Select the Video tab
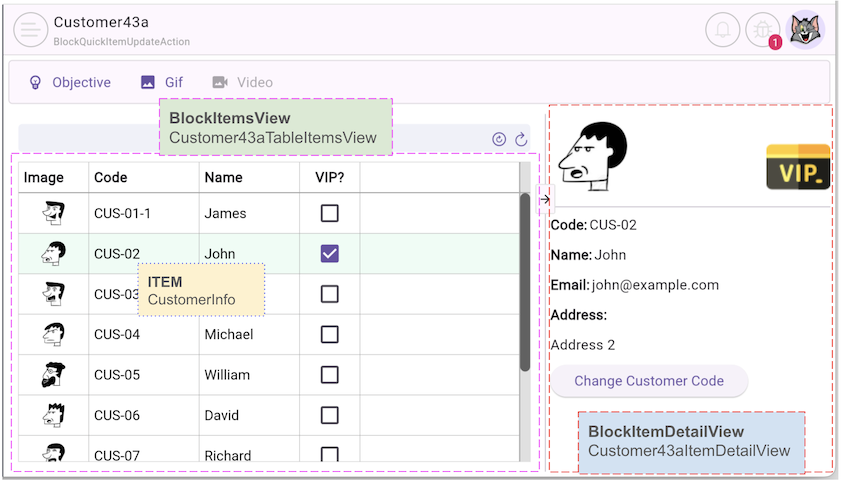Viewport: 841px width, 480px height. (242, 82)
